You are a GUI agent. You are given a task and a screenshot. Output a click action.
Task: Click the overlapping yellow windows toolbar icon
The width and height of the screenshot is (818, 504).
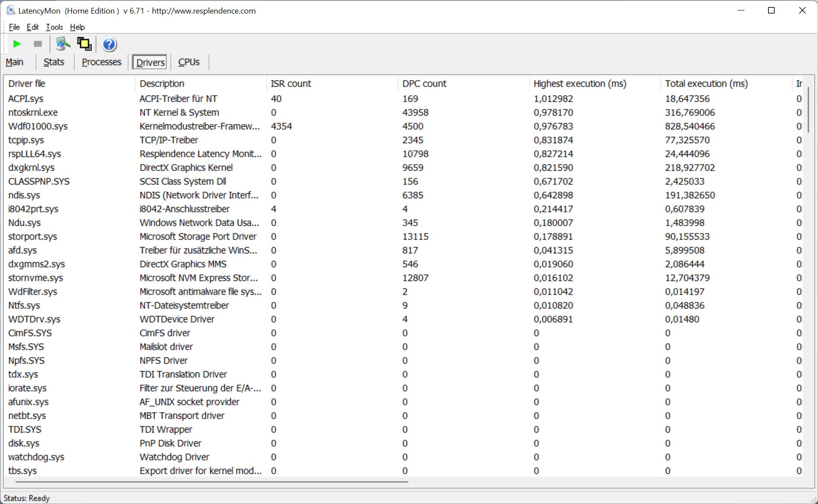point(84,44)
